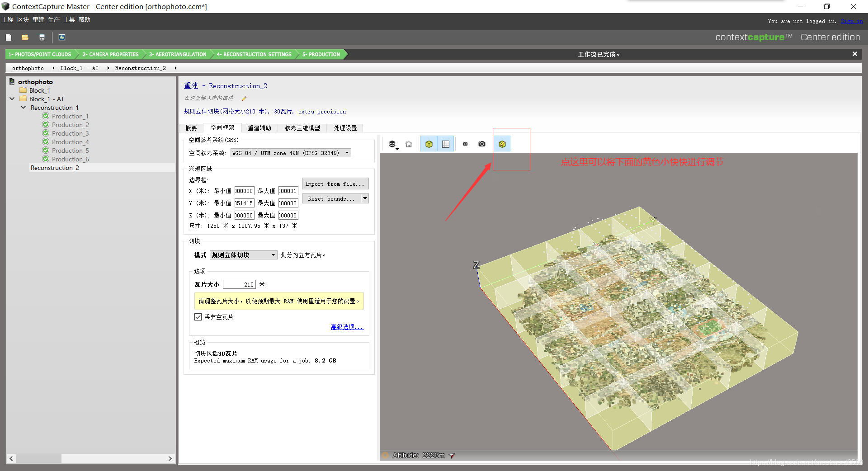The width and height of the screenshot is (868, 471).
Task: Click the Reset bounds button
Action: click(x=331, y=199)
